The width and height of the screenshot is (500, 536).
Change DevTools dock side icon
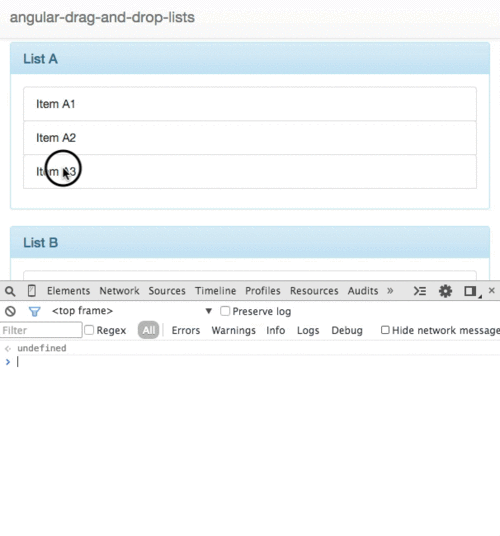471,291
